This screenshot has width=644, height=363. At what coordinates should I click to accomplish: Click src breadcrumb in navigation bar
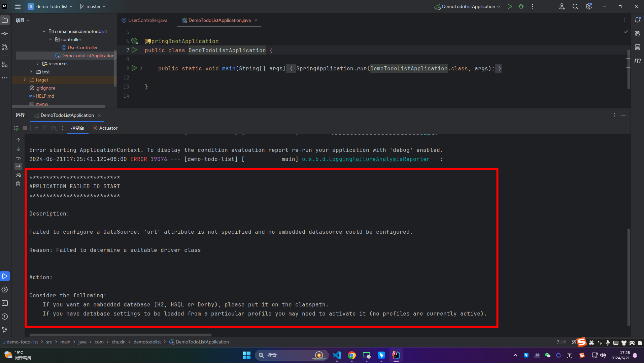coord(49,342)
